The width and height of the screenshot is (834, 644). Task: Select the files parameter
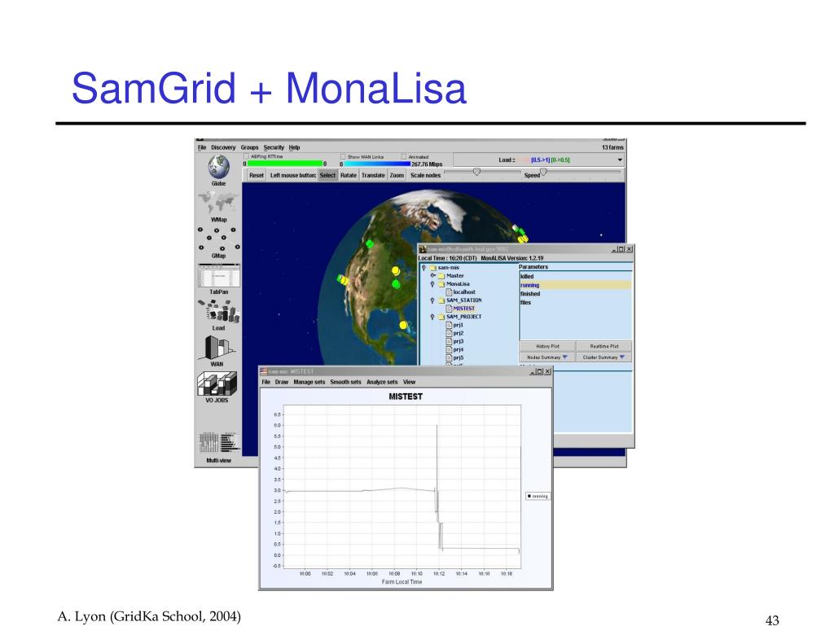click(576, 302)
